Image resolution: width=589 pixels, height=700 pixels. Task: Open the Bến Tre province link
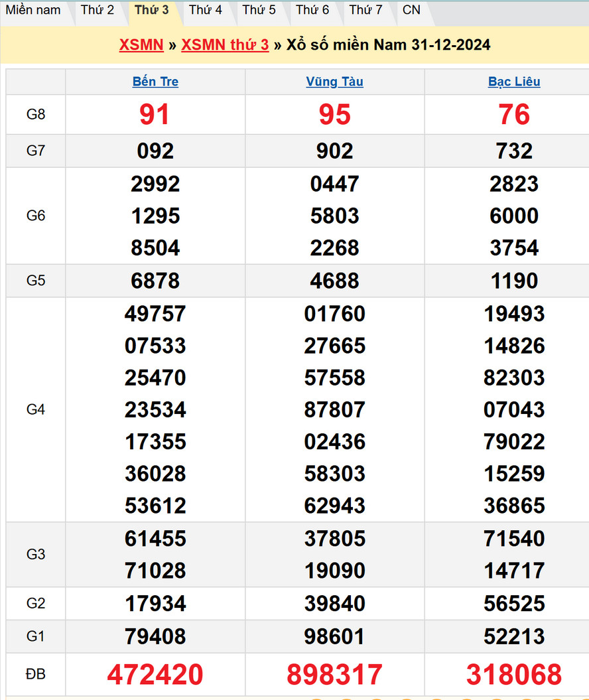click(x=155, y=82)
